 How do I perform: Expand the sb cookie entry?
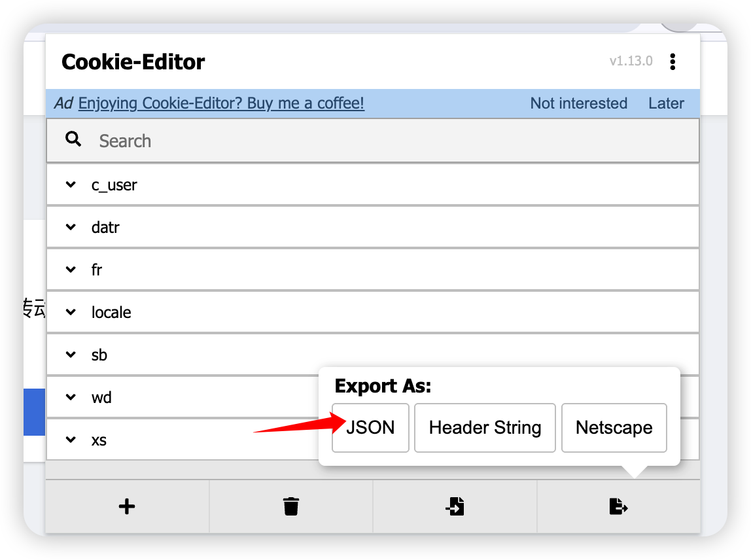pos(71,355)
